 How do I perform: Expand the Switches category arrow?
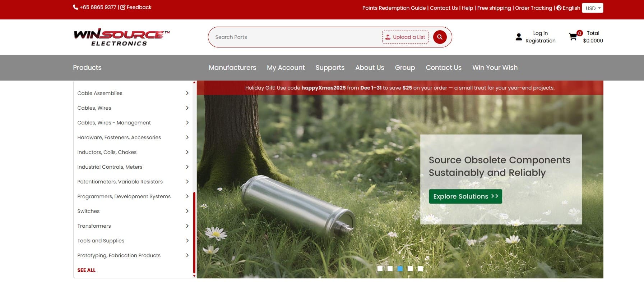coord(187,211)
